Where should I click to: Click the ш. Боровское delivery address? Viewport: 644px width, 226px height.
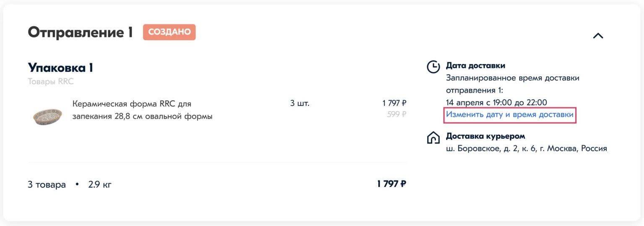coord(526,148)
